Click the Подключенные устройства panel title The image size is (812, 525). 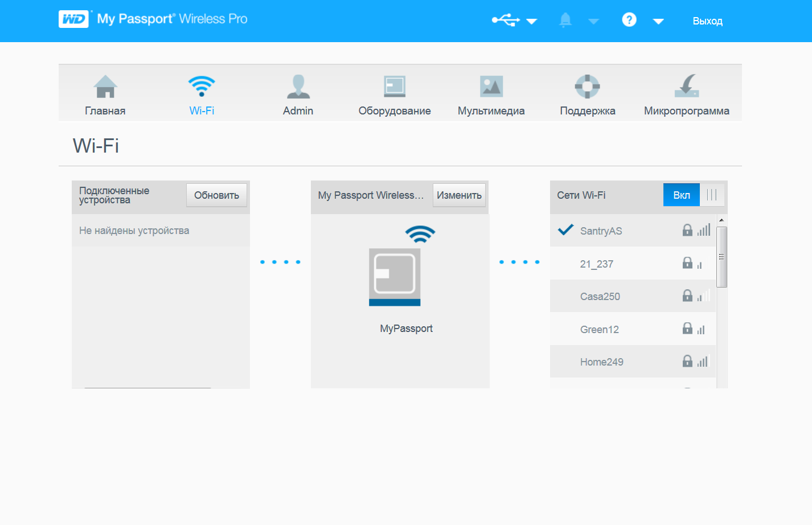[x=114, y=195]
